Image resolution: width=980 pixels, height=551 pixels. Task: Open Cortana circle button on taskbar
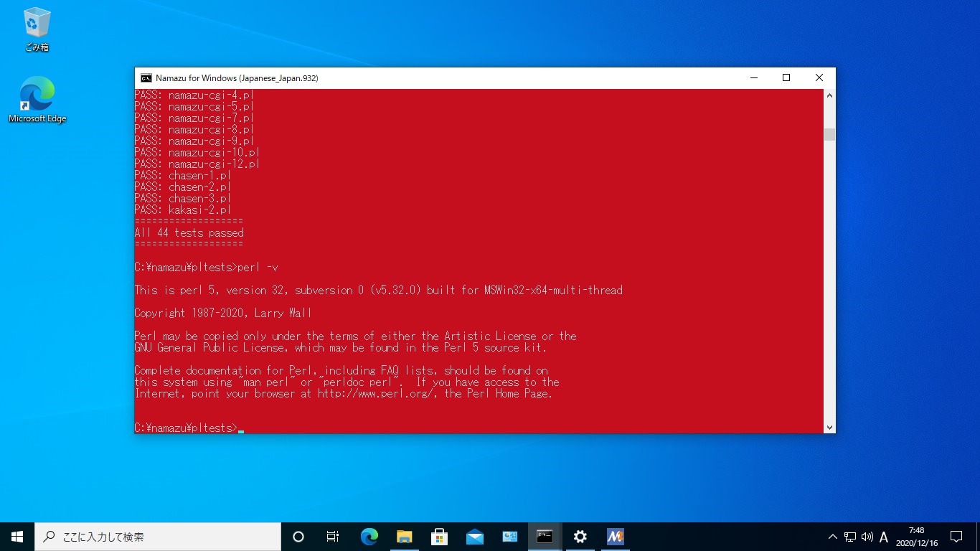pos(298,537)
